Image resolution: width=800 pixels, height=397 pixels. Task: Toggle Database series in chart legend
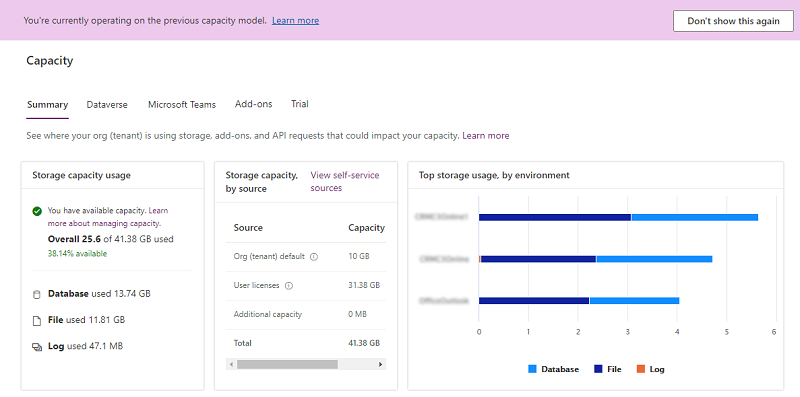pyautogui.click(x=554, y=369)
